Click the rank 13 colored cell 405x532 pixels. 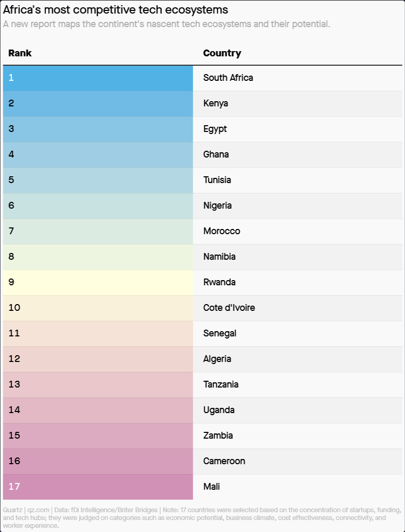(x=98, y=385)
